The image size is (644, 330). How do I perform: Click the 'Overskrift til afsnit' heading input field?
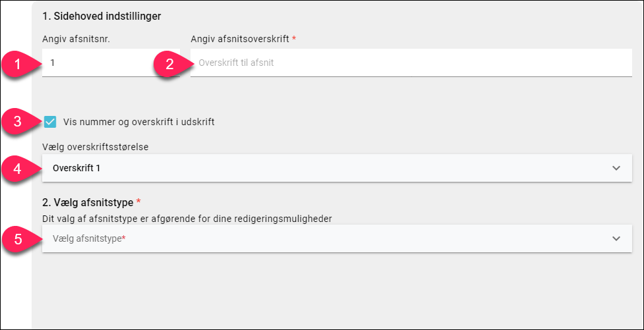coord(411,63)
